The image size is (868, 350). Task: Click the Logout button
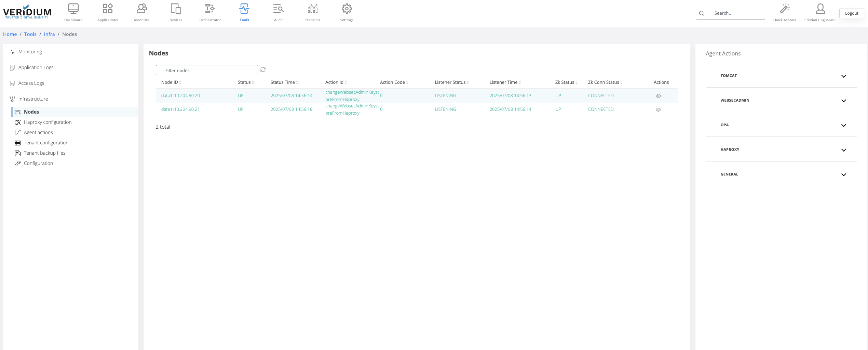coord(851,13)
